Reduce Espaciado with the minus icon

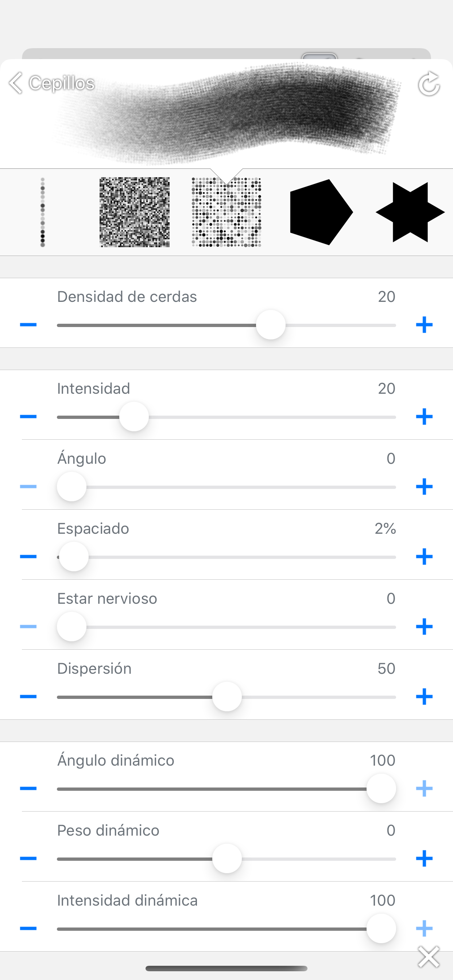coord(28,557)
